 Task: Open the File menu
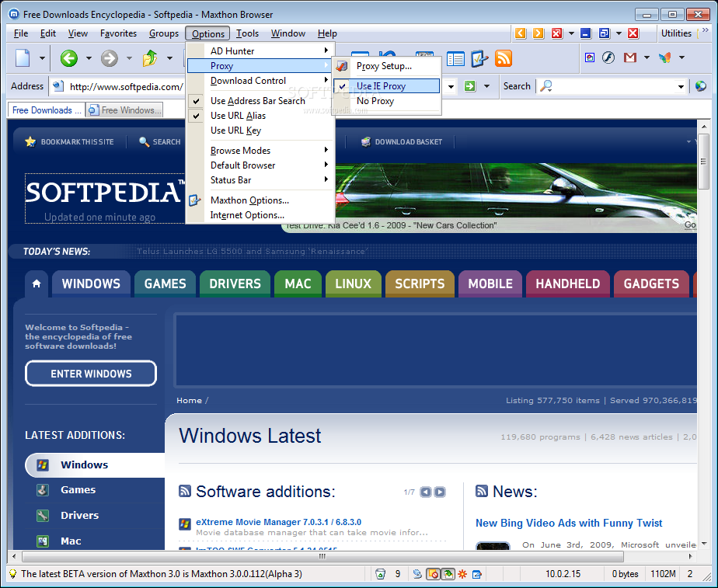click(21, 33)
